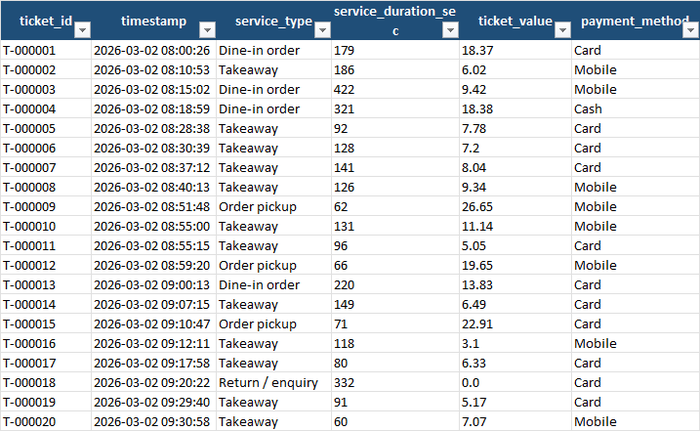Select the payment_method header cell
Viewport: 700px width, 431px height.
coord(635,21)
